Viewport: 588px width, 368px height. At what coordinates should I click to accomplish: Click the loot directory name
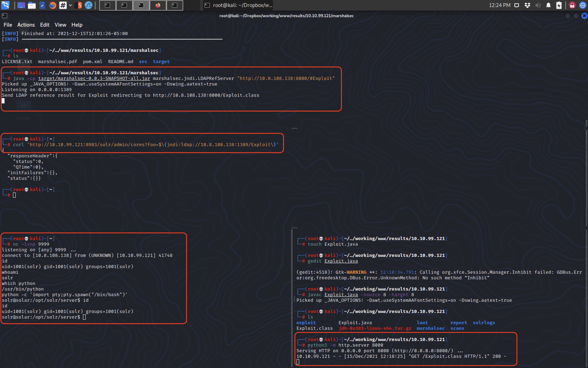point(422,323)
